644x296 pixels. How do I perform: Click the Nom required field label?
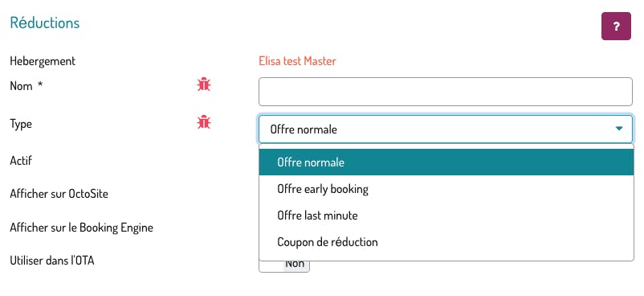(x=26, y=86)
